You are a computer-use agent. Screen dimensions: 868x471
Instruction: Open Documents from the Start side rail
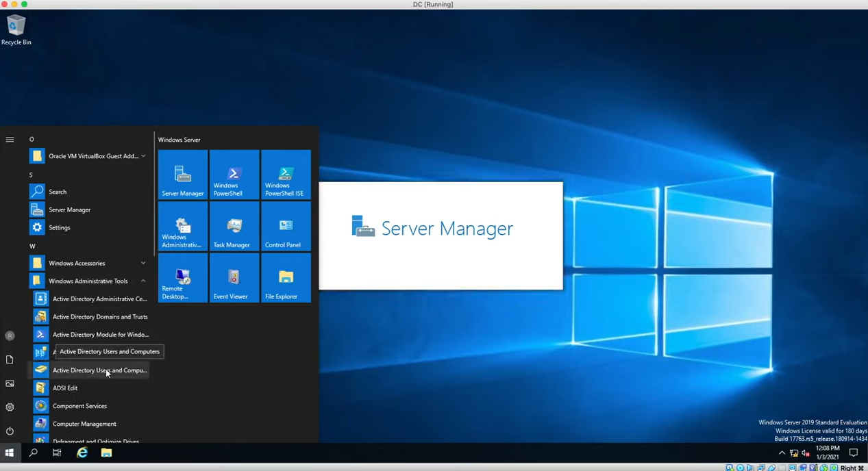(x=10, y=359)
